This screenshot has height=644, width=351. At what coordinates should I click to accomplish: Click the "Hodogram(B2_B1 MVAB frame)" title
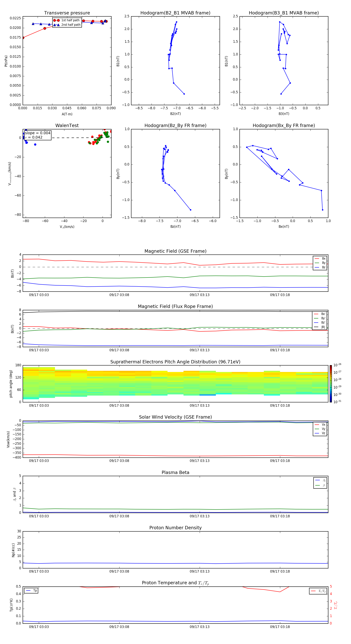(175, 13)
